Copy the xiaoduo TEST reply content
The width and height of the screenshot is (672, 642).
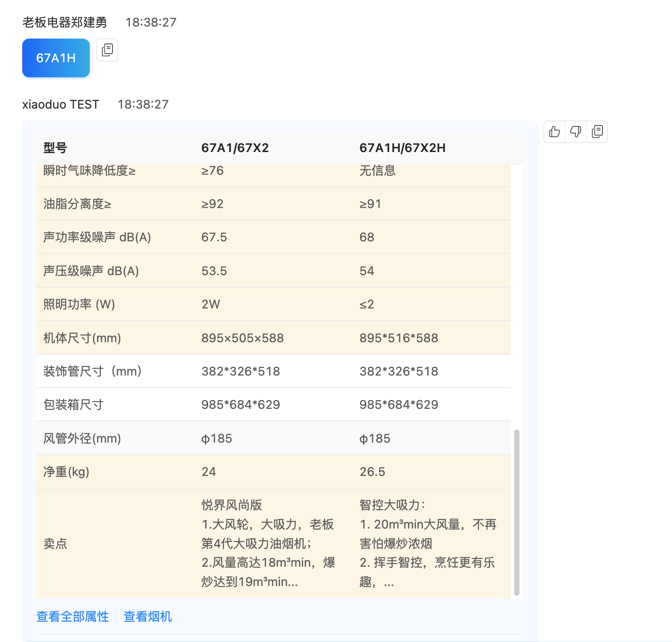(x=597, y=132)
